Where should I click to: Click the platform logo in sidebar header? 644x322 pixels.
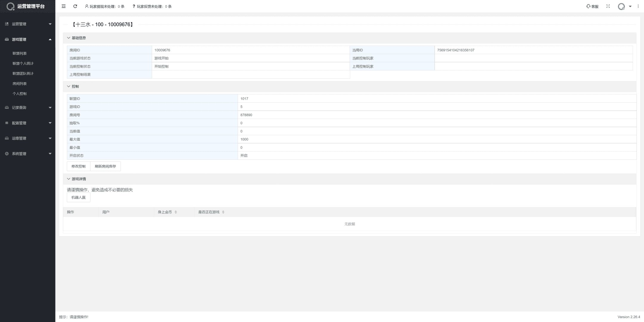[x=10, y=6]
